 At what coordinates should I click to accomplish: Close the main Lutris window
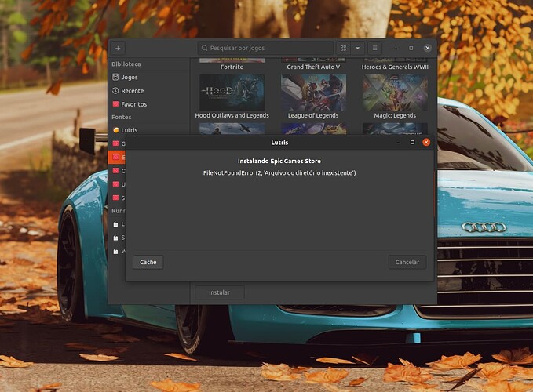click(428, 48)
